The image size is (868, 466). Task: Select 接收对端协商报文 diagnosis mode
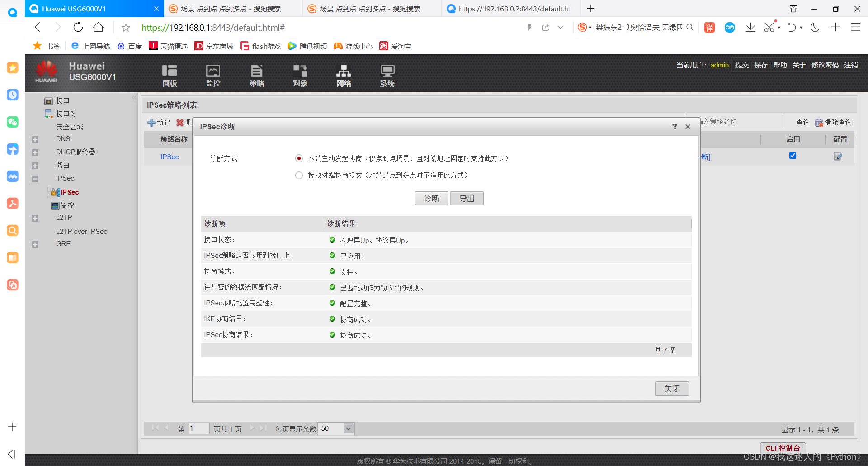pos(299,175)
